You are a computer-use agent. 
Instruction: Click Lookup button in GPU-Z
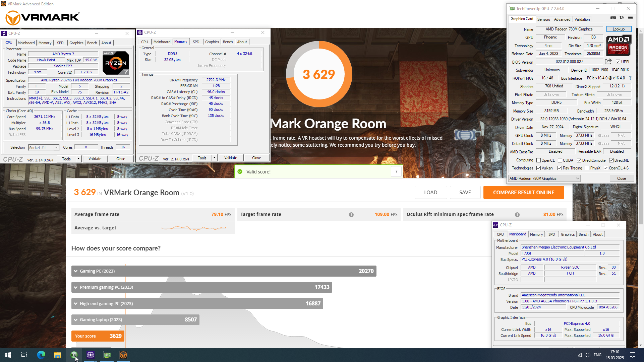click(x=619, y=29)
